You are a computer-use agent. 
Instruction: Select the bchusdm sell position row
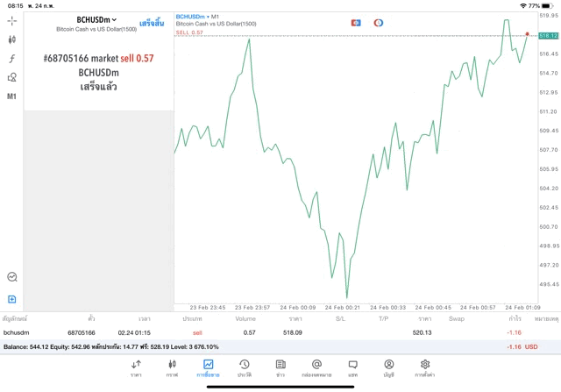tap(280, 333)
